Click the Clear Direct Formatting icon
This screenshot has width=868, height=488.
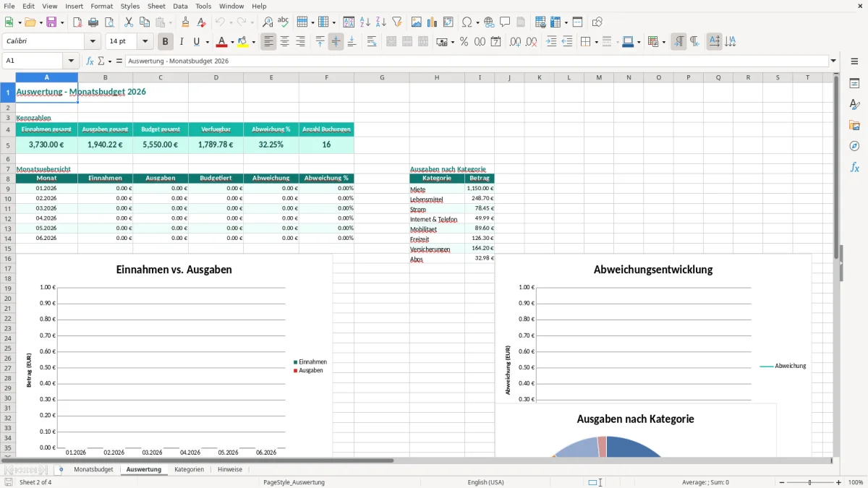201,22
